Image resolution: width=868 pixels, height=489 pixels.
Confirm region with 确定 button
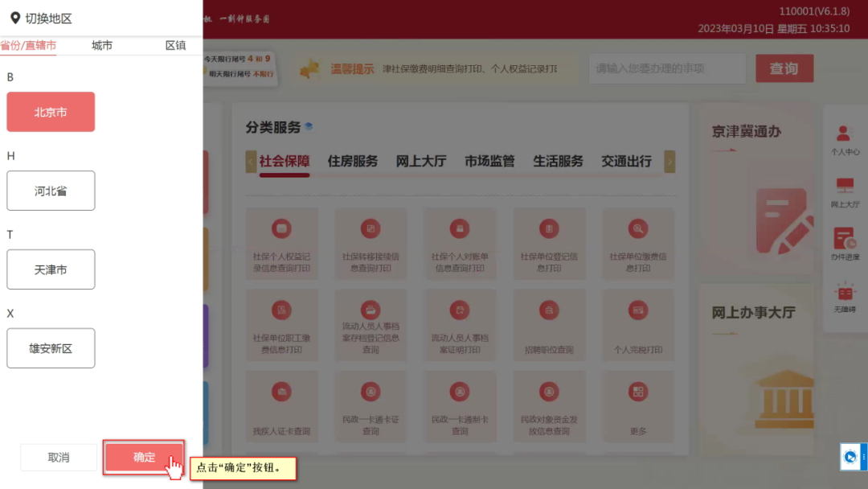pyautogui.click(x=144, y=457)
